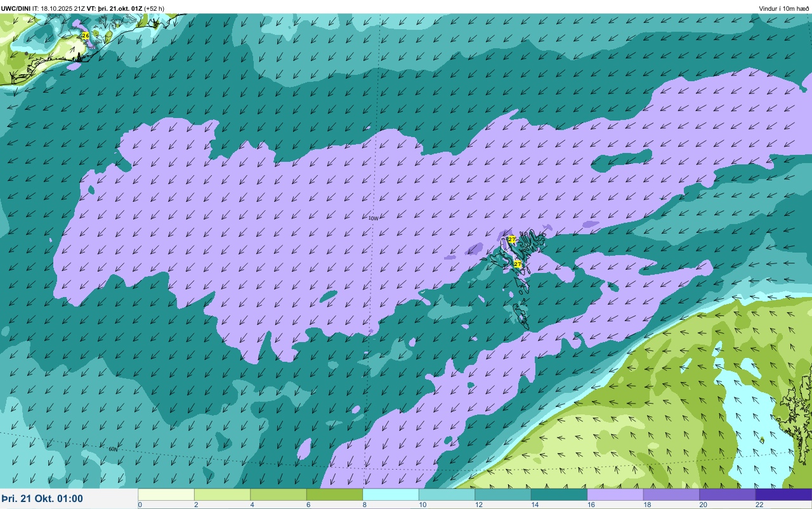
Task: Click the legend scale value '16'
Action: point(591,505)
